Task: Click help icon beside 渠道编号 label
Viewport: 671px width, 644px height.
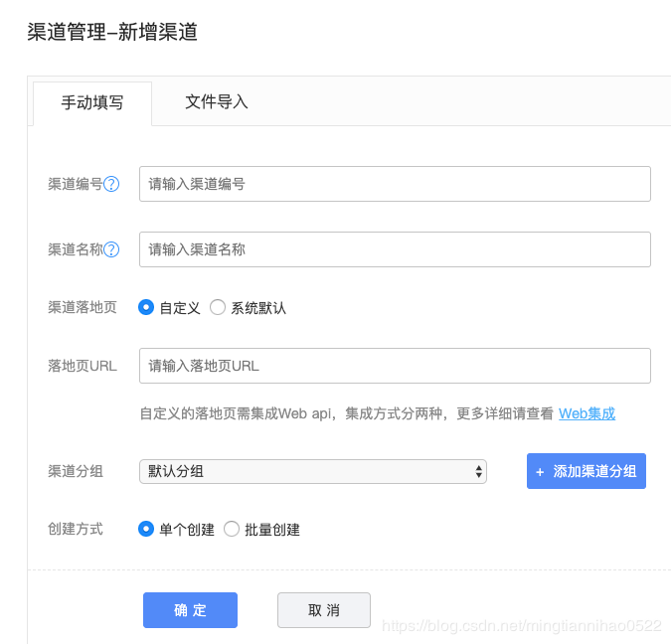Action: [x=111, y=184]
